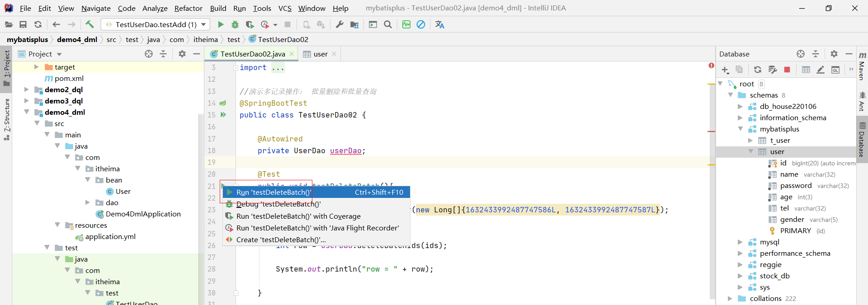Open the VCS menu

285,8
